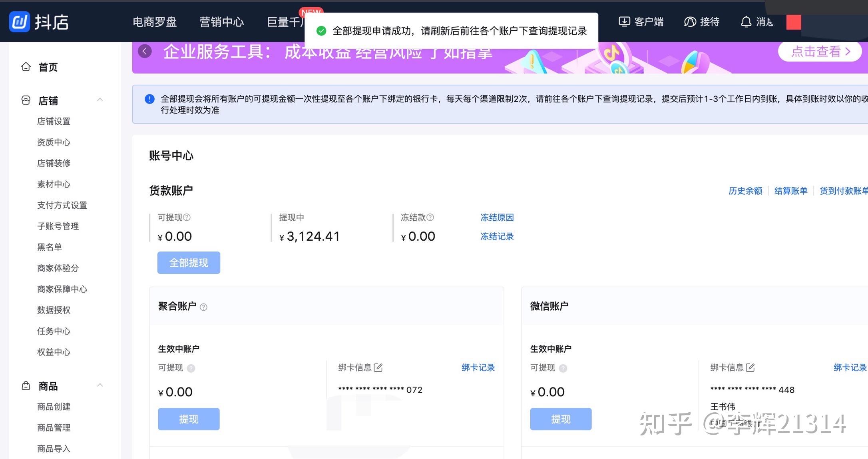
Task: View the 冻结原因 link
Action: [x=497, y=218]
